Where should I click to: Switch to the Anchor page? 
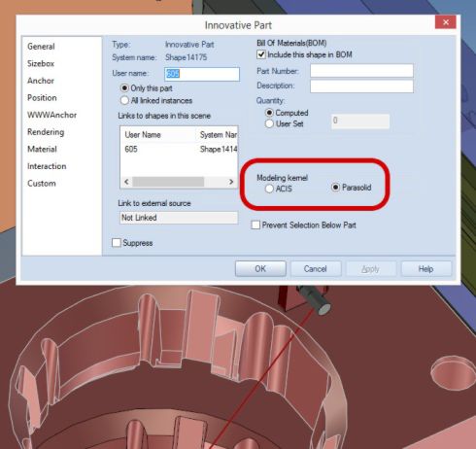pyautogui.click(x=41, y=81)
